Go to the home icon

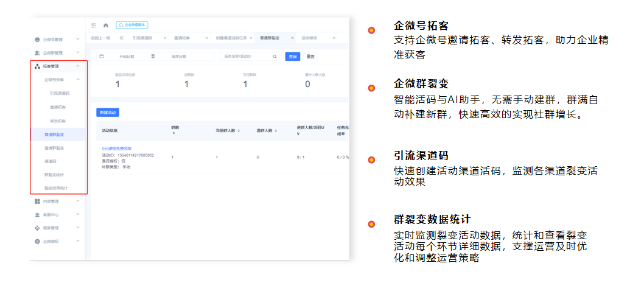coord(106,25)
